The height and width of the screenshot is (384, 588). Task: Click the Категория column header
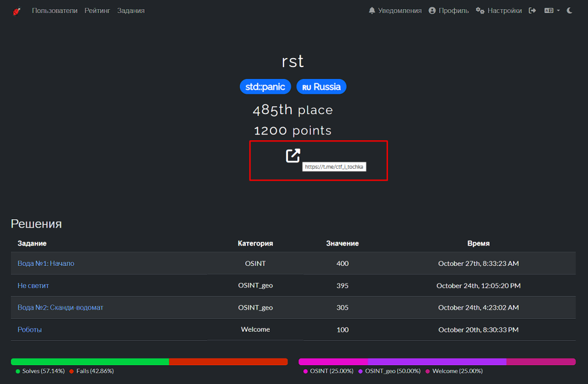tap(256, 243)
